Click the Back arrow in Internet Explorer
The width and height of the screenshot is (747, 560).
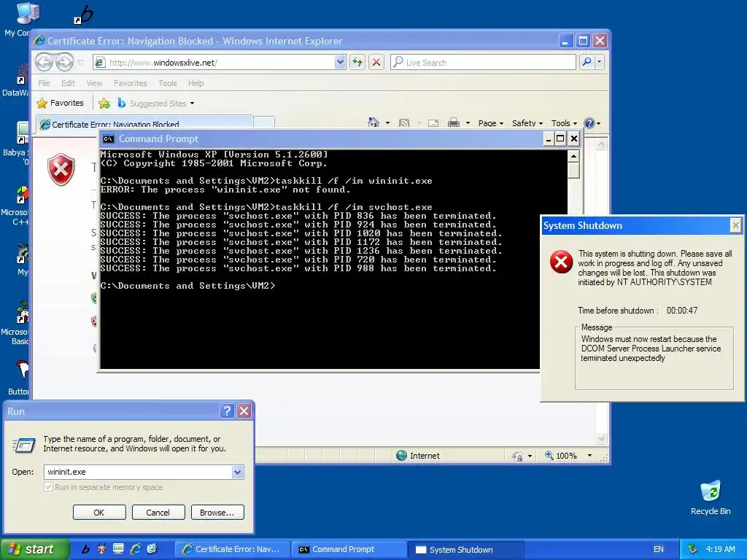coord(44,62)
